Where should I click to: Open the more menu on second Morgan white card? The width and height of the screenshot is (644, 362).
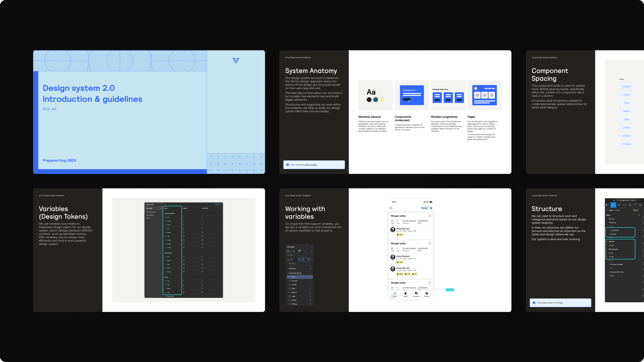[x=429, y=243]
